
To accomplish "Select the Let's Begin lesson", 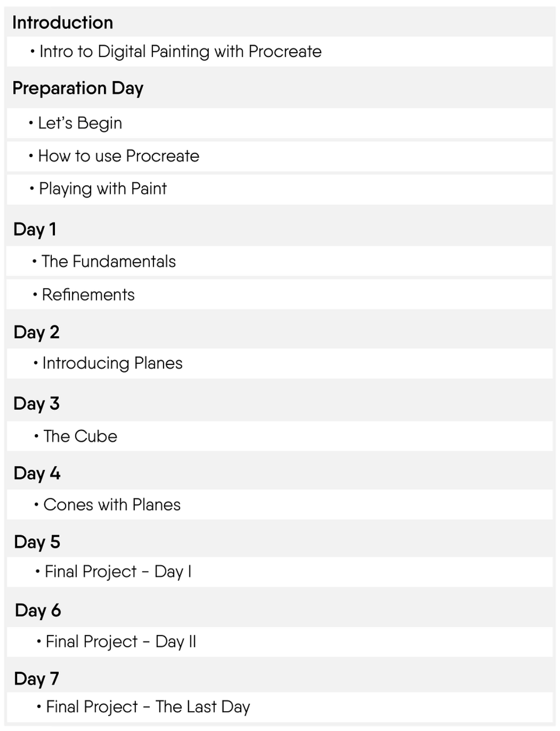I will pyautogui.click(x=80, y=123).
